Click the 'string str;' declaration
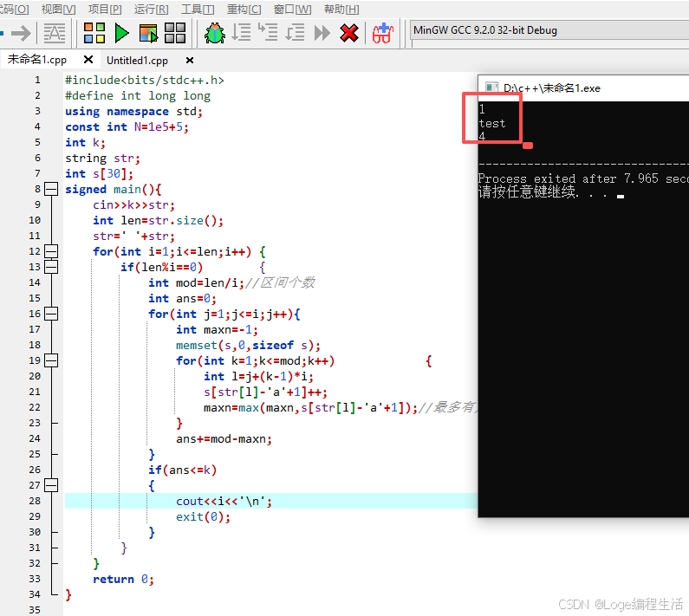The image size is (689, 616). coord(102,159)
